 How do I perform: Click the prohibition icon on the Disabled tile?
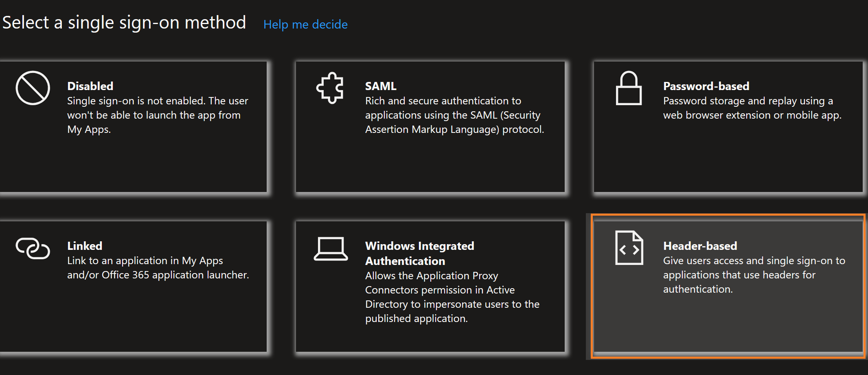33,88
